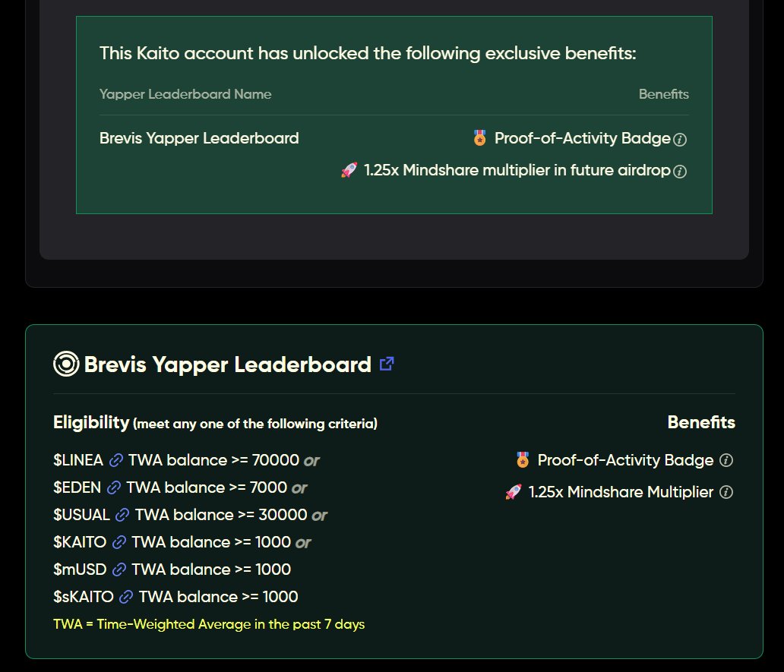Click info icon beside lower Proof-of-Activity Badge
Viewport: 784px width, 672px height.
(726, 460)
